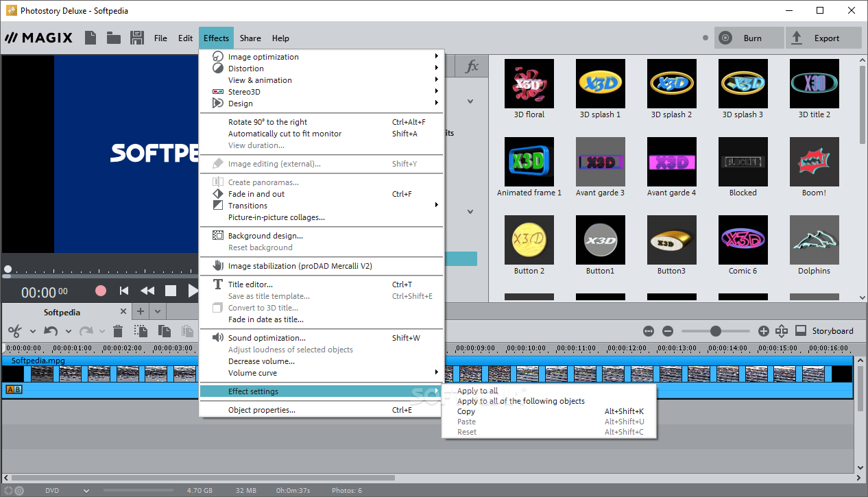Expand the DVD disc type dropdown
868x497 pixels.
[x=86, y=491]
